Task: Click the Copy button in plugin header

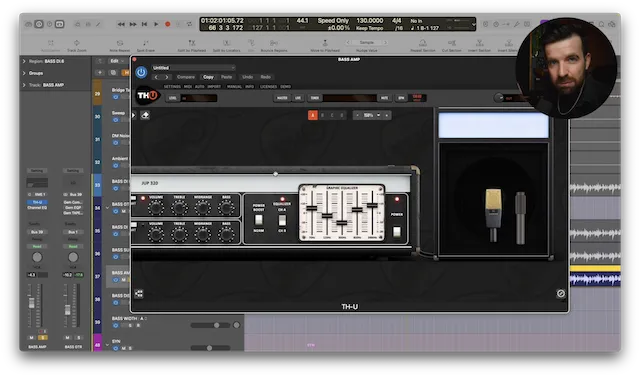Action: tap(208, 77)
